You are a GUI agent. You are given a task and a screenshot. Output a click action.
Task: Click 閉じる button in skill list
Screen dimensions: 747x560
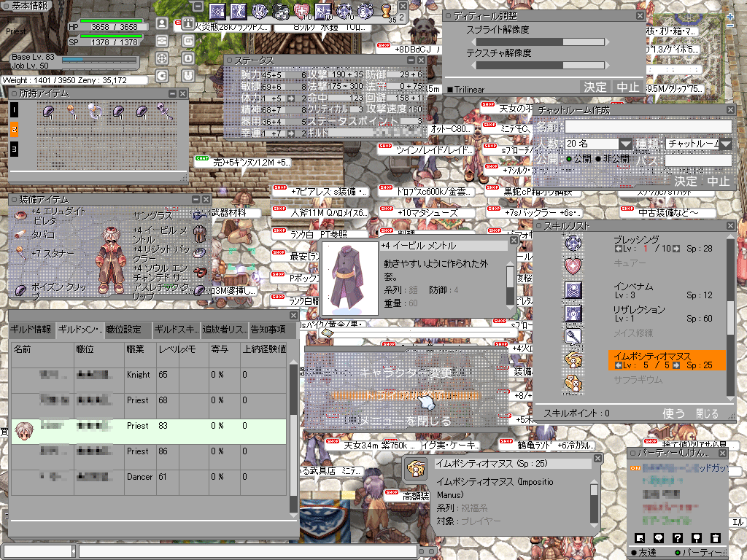tap(707, 413)
